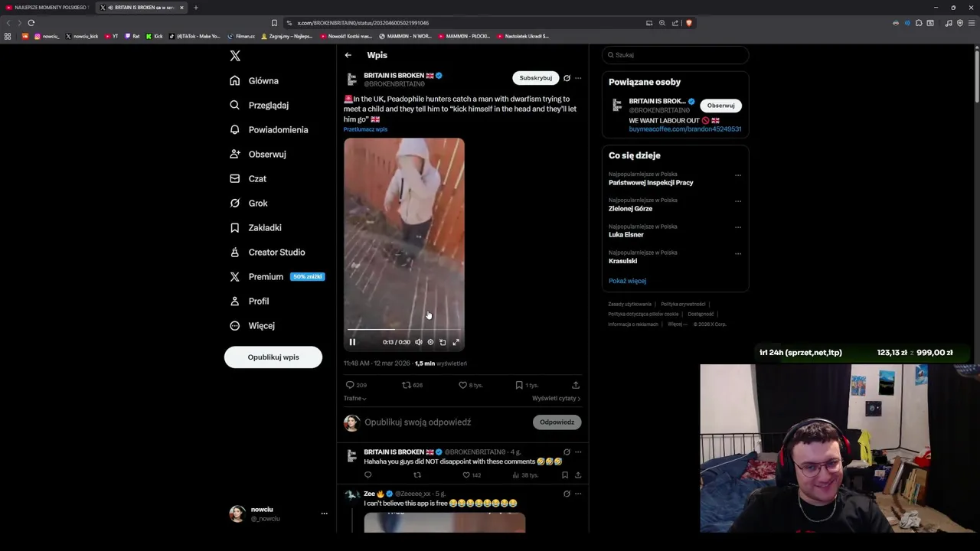Image resolution: width=980 pixels, height=551 pixels.
Task: Like the BRITAIN IS BROKEN reply (142)
Action: (x=471, y=475)
